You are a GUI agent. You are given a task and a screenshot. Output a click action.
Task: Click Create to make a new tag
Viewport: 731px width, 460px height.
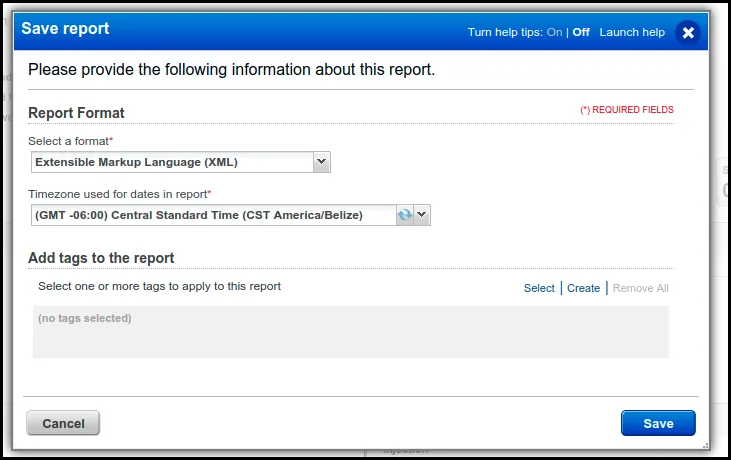583,288
